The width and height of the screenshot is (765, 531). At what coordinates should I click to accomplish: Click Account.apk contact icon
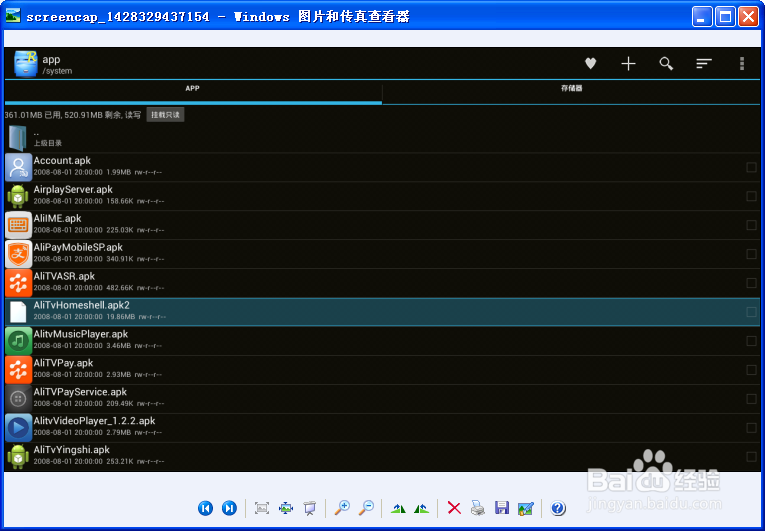[19, 167]
